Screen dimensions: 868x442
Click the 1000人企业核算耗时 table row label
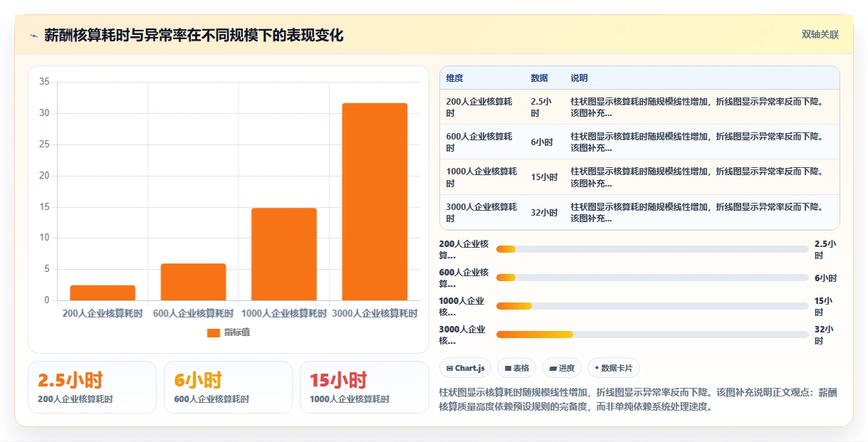point(481,177)
